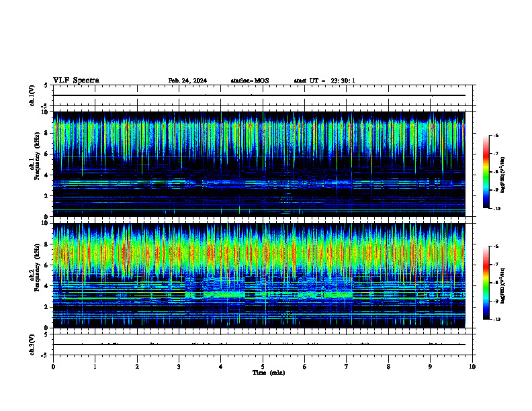Viewport: 532px width, 411px height.
Task: Click the ch.1 spectrogram color scale bar
Action: pos(486,172)
